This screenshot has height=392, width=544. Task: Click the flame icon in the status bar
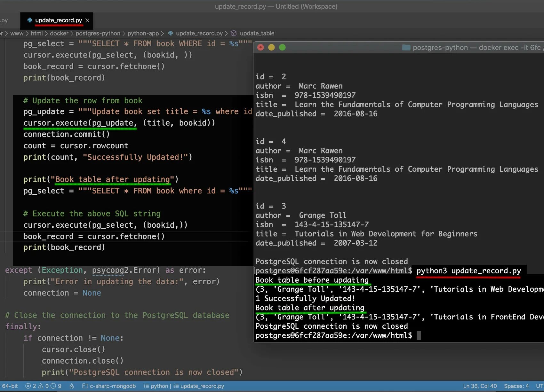coord(72,386)
